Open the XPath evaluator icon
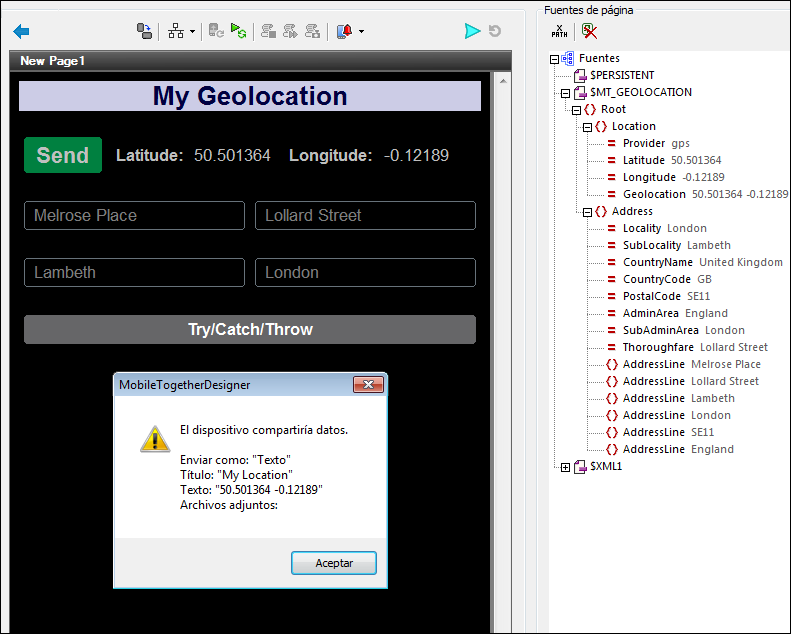The width and height of the screenshot is (791, 634). pos(560,31)
